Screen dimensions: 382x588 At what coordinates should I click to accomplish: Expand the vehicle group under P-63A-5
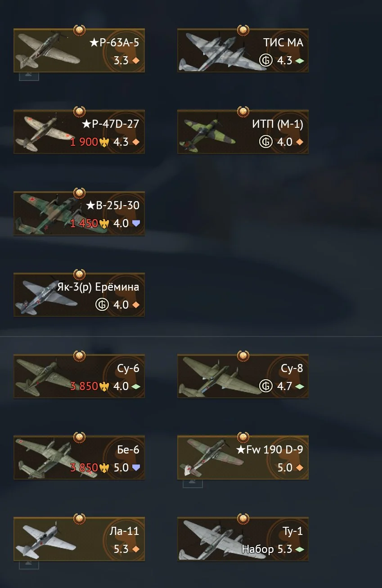[29, 76]
